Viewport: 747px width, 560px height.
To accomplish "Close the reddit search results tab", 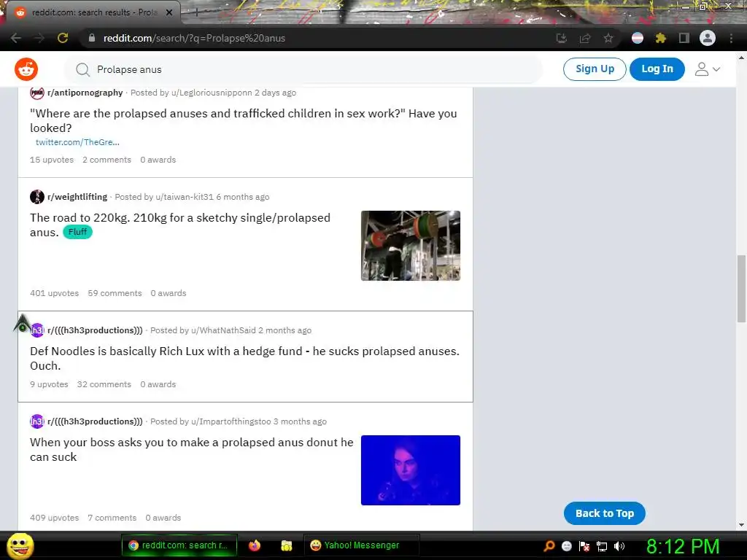I will (x=169, y=12).
